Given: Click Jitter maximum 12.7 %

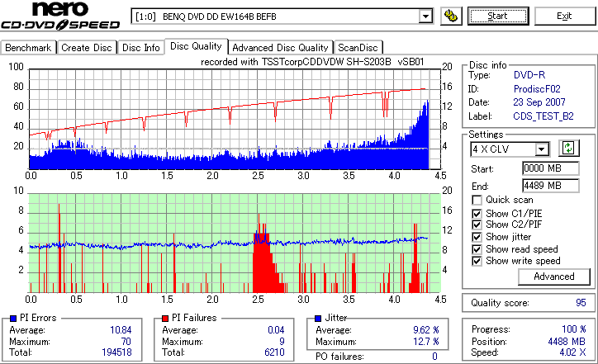Looking at the screenshot, I should point(426,342).
